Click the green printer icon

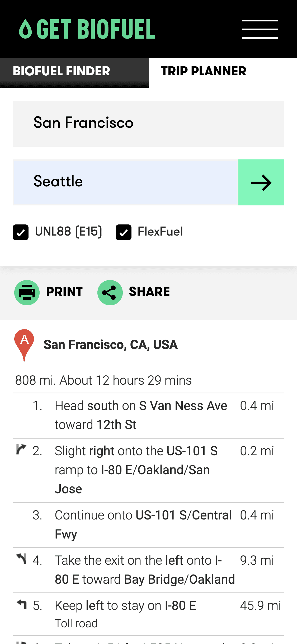tap(27, 292)
